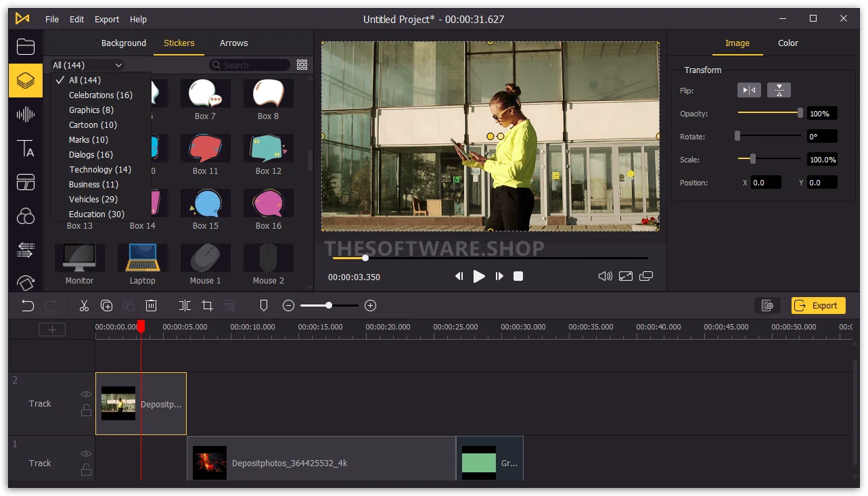Collapse the All (144) category dropdown
The width and height of the screenshot is (868, 496).
tap(87, 65)
